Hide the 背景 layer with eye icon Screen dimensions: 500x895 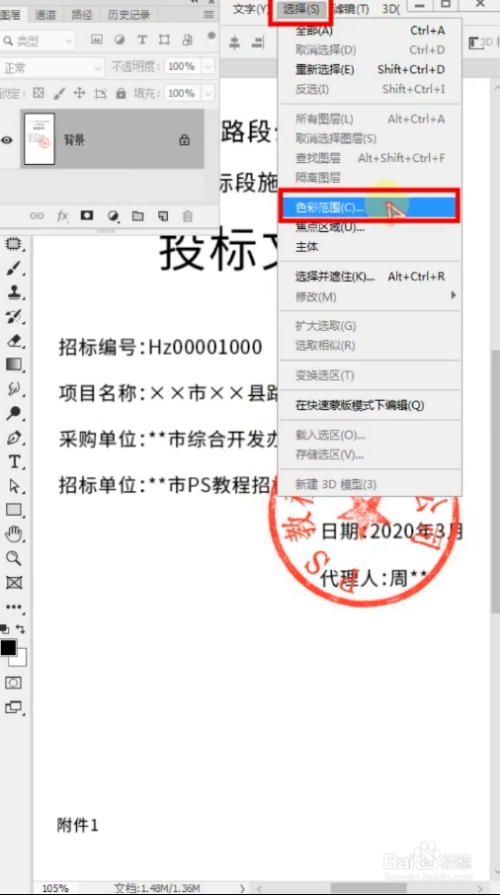tap(6, 140)
